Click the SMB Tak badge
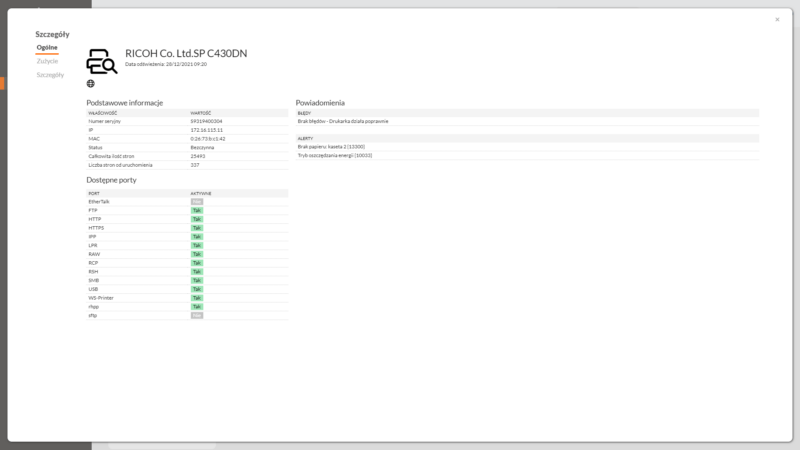Viewport: 800px width, 450px height. (197, 281)
